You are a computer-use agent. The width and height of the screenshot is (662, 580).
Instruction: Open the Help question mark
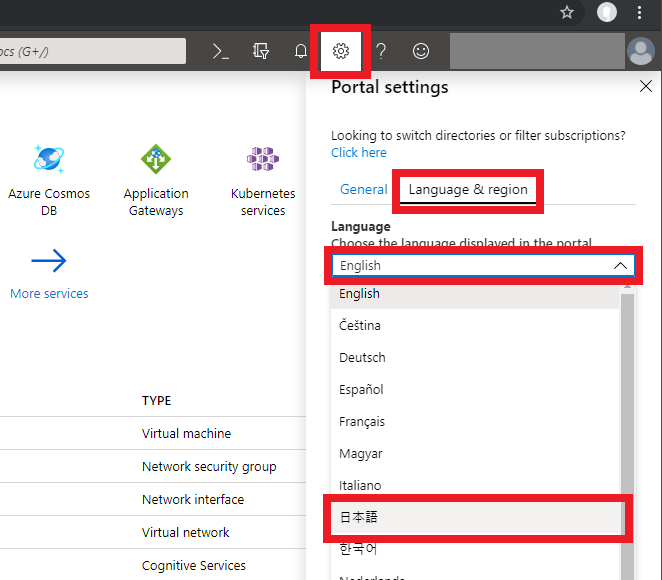[x=381, y=51]
